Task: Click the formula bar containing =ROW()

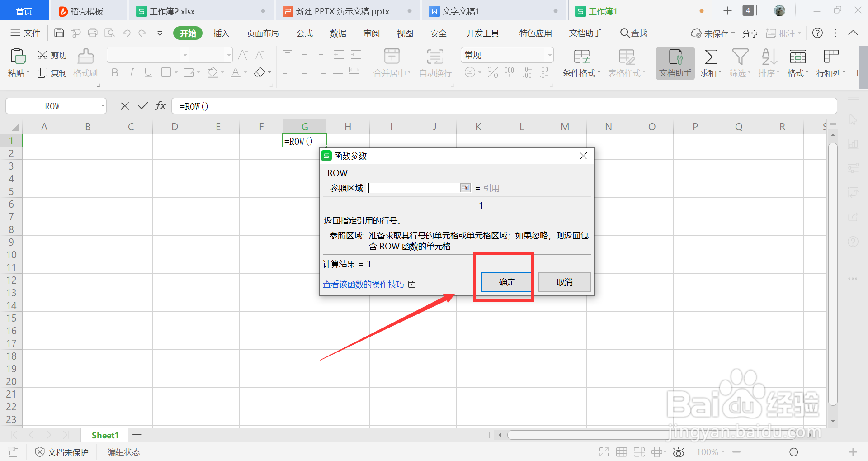Action: point(504,106)
